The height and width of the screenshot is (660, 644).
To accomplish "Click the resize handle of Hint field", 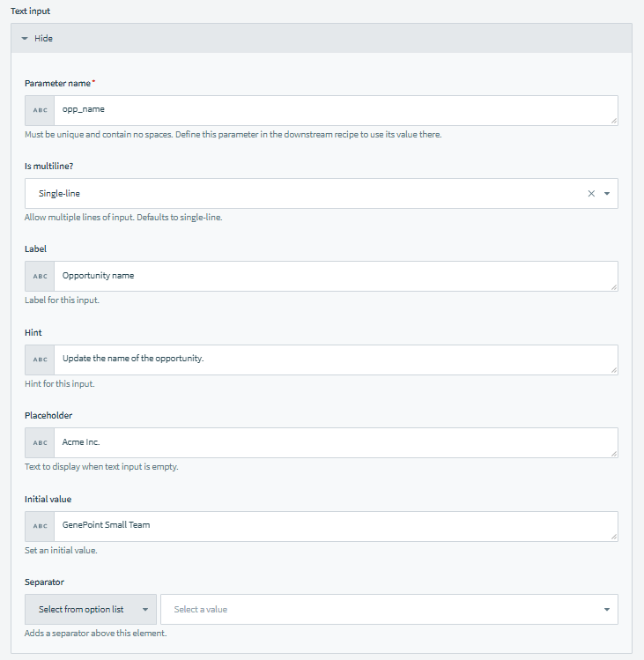I will pyautogui.click(x=614, y=370).
